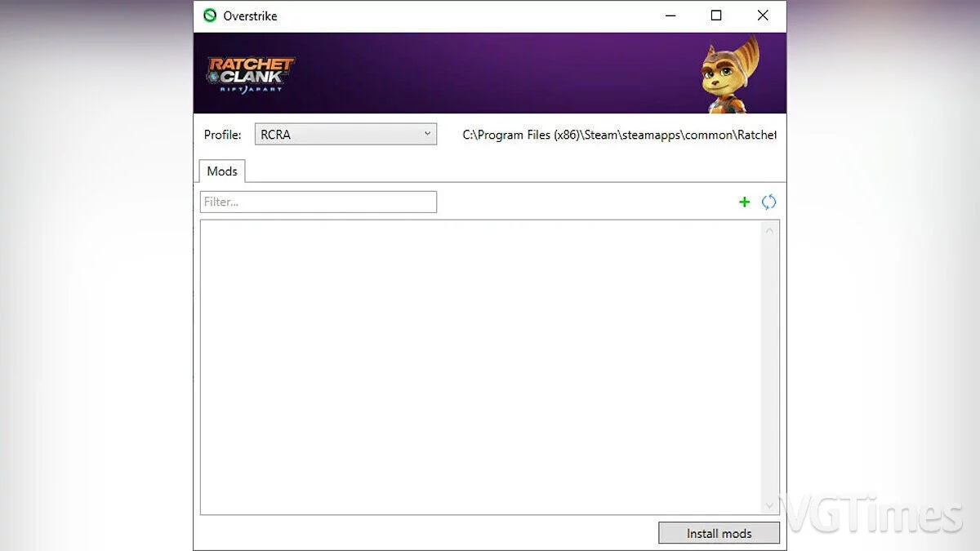The width and height of the screenshot is (980, 551).
Task: Close the Overstrike window
Action: tap(763, 16)
